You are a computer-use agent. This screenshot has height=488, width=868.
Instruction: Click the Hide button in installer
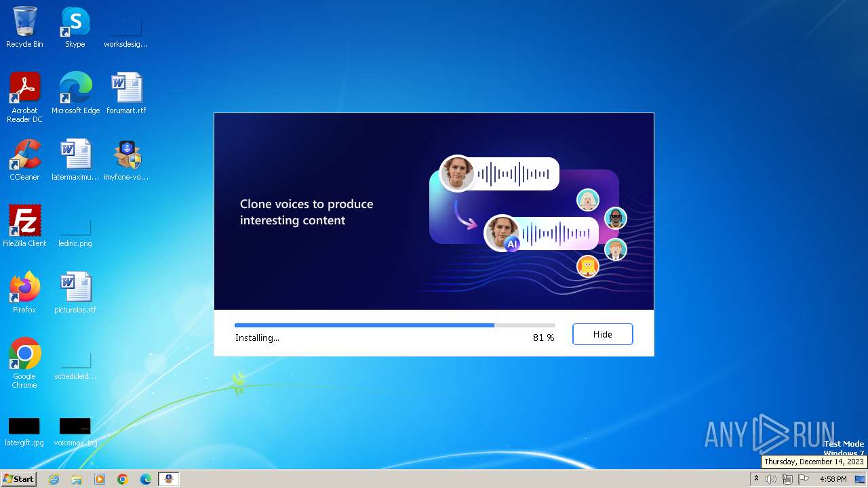(602, 334)
